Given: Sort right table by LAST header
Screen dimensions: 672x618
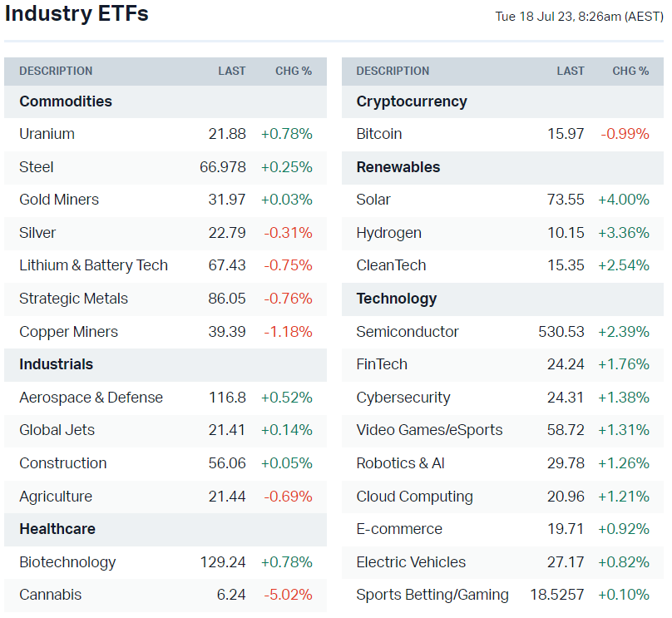Looking at the screenshot, I should (571, 72).
